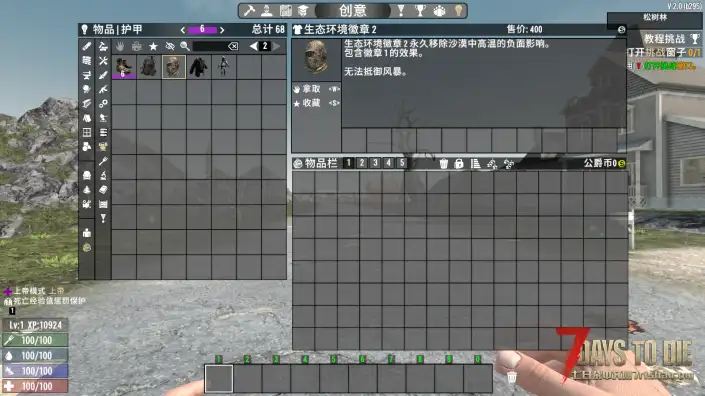Screen dimensions: 705x396
Task: Select the helmet category icon in sidebar
Action: coord(87,175)
